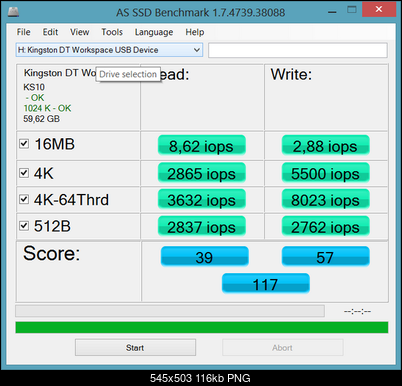Click the 4K read result 2865 iops

(x=202, y=173)
